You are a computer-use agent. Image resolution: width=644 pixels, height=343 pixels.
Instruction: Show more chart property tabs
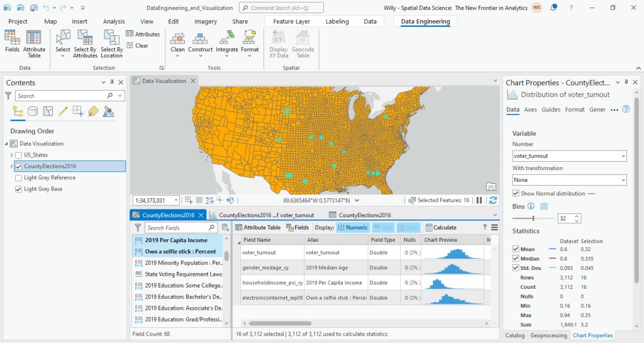point(614,110)
